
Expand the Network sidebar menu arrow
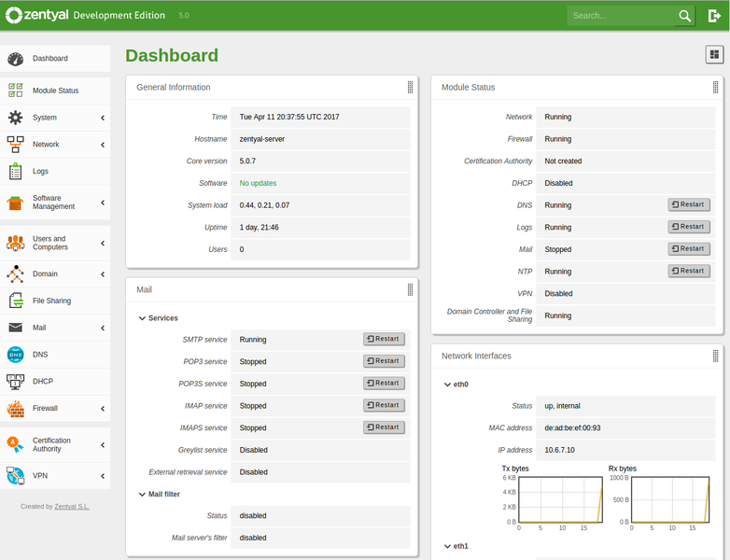click(x=103, y=145)
